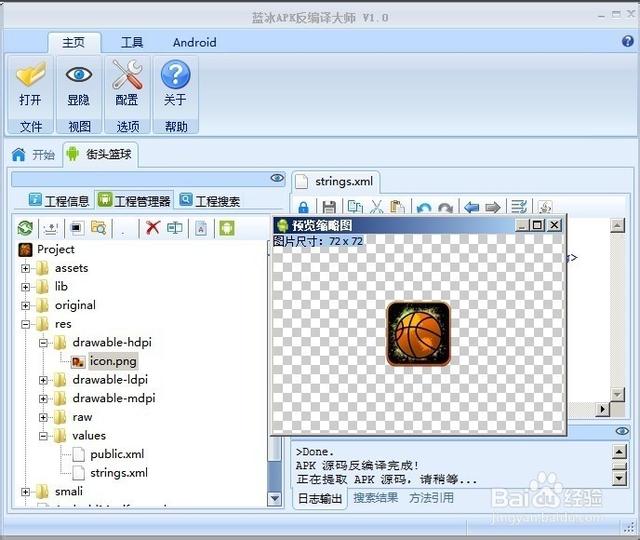Toggle the eye icon above project panel
640x540 pixels.
pyautogui.click(x=277, y=178)
